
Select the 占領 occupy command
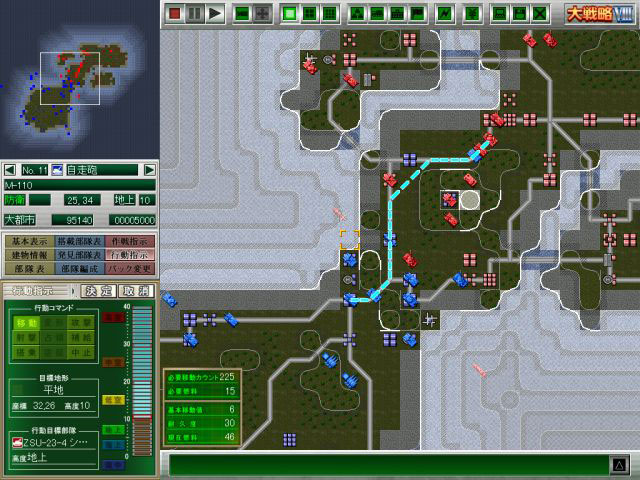click(x=54, y=338)
